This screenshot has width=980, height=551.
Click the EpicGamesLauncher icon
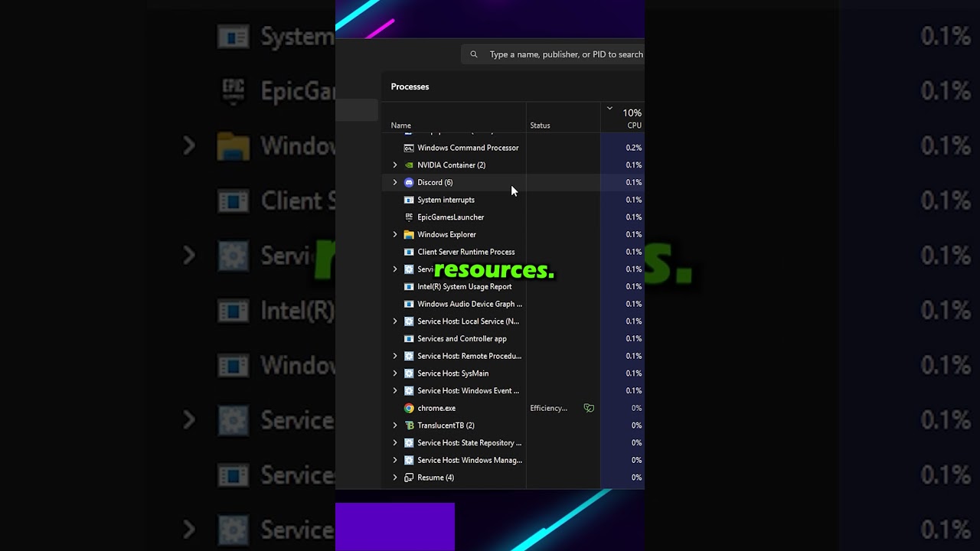409,217
